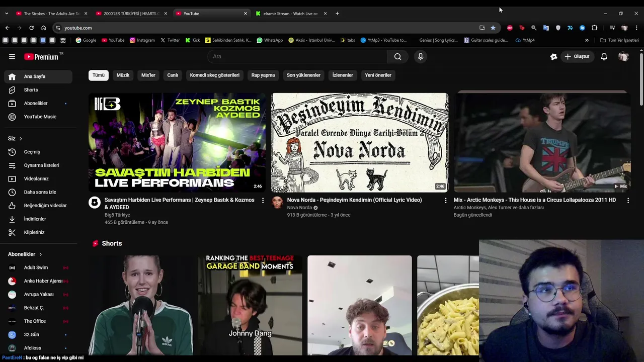Open options for Arctic Monkeys mix
The width and height of the screenshot is (644, 362).
[628, 201]
